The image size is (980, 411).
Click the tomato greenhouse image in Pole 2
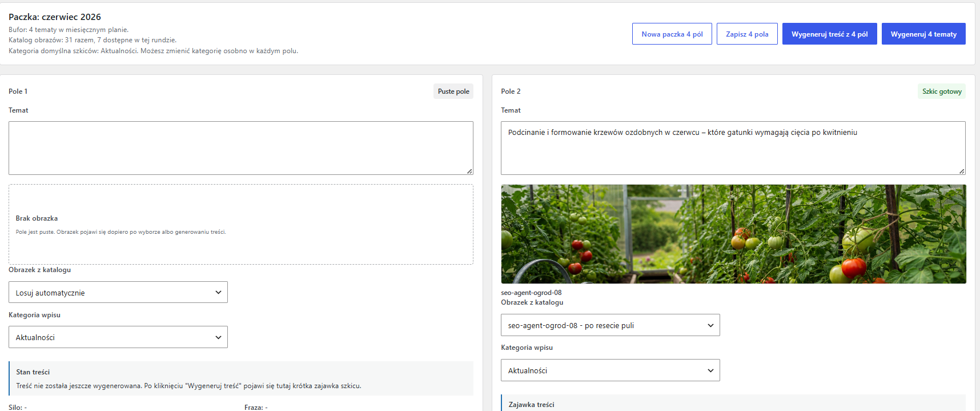tap(733, 234)
